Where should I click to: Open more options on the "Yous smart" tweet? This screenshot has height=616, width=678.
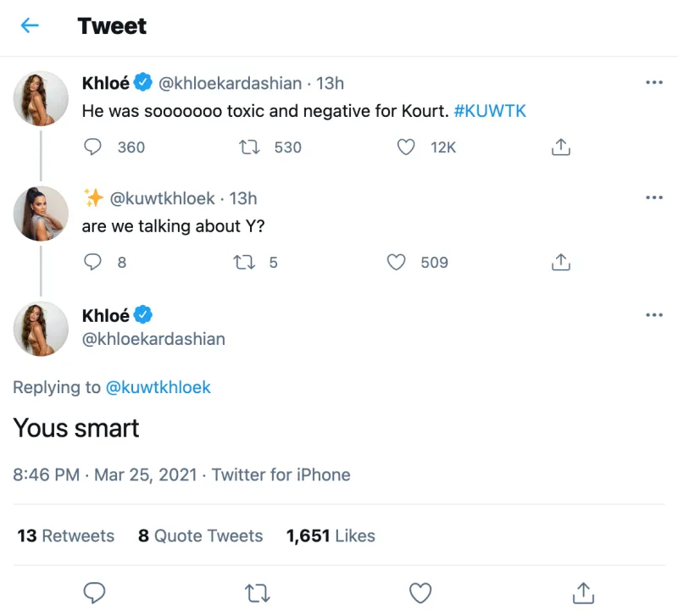pyautogui.click(x=654, y=314)
